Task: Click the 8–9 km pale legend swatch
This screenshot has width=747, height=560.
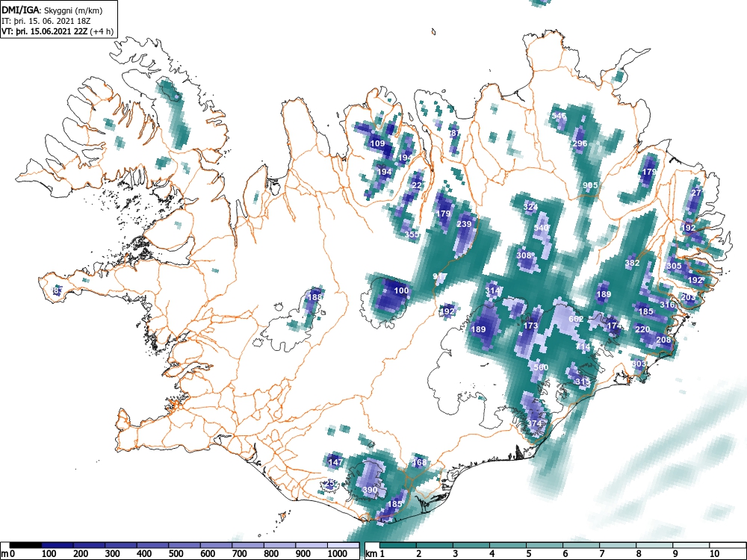Action: click(654, 545)
